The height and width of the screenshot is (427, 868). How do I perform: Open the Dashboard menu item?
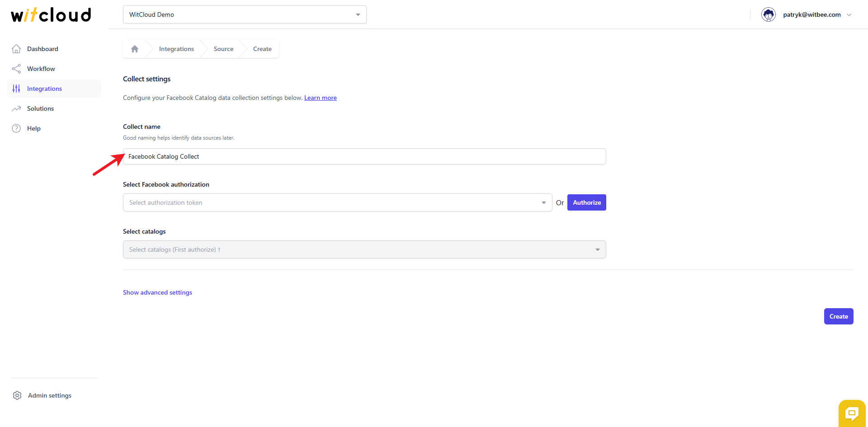[54, 49]
